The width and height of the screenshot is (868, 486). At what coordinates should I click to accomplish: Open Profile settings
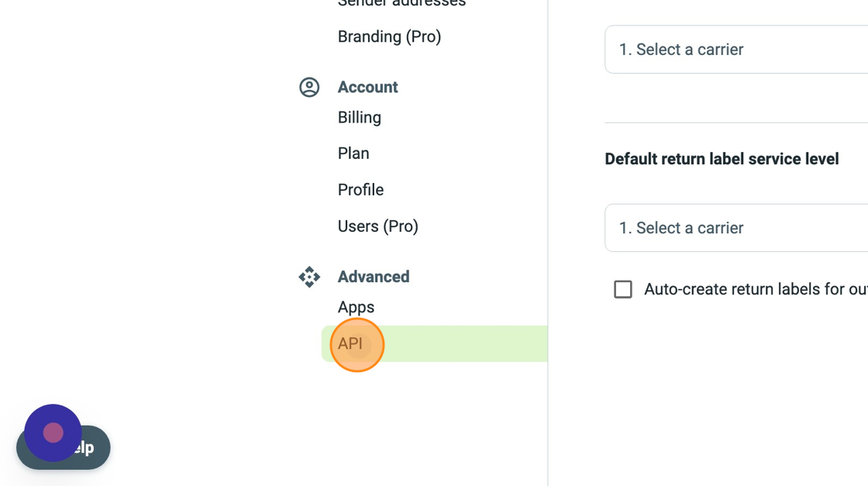click(360, 189)
